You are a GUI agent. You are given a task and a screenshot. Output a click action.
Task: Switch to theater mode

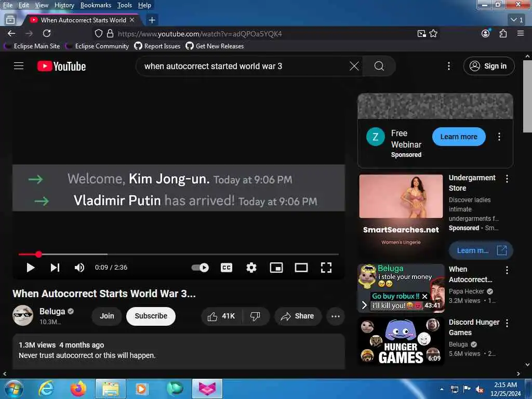coord(301,268)
